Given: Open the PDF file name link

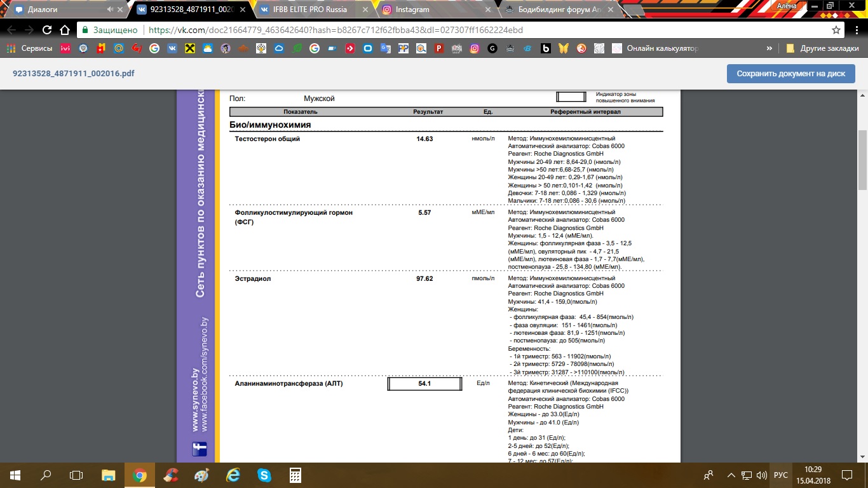Looking at the screenshot, I should pos(74,74).
